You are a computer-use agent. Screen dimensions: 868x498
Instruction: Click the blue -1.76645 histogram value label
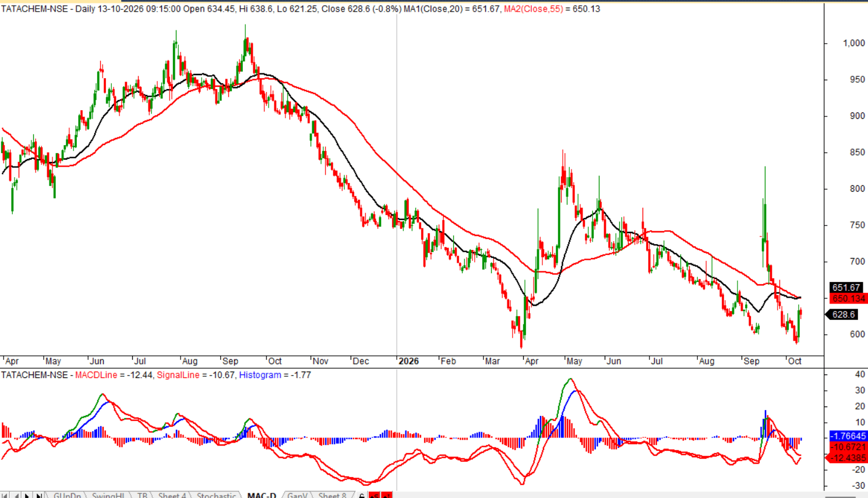pos(848,436)
